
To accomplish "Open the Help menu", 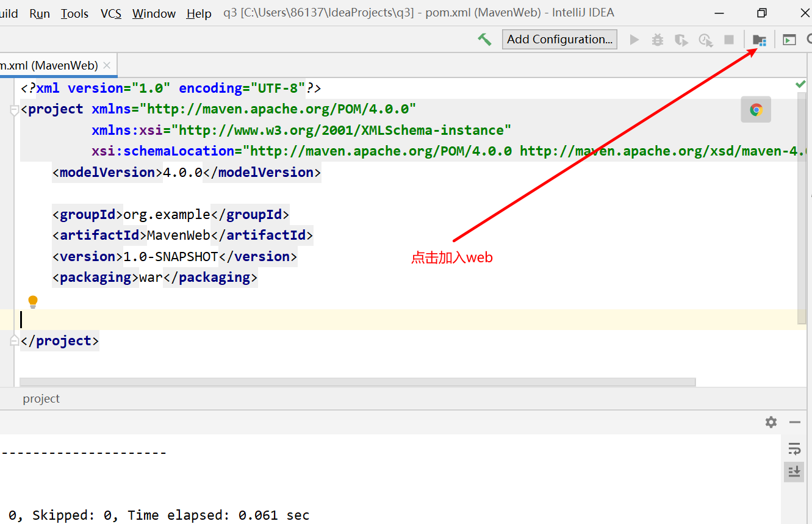I will pyautogui.click(x=199, y=13).
